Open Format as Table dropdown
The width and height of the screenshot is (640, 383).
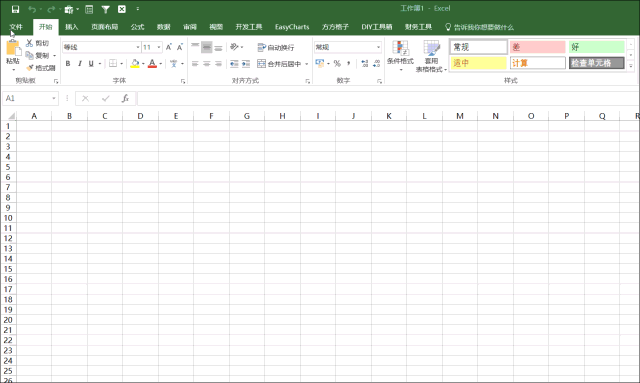(x=431, y=56)
